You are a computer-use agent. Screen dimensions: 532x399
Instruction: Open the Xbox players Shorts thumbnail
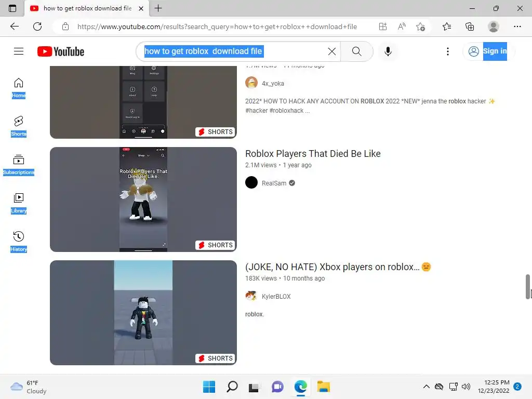pyautogui.click(x=143, y=313)
